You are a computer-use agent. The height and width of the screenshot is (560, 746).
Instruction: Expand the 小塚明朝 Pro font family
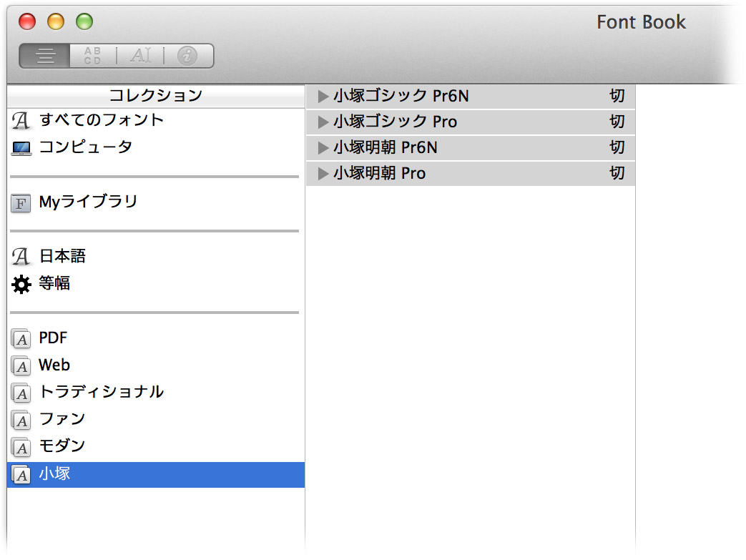(x=323, y=174)
